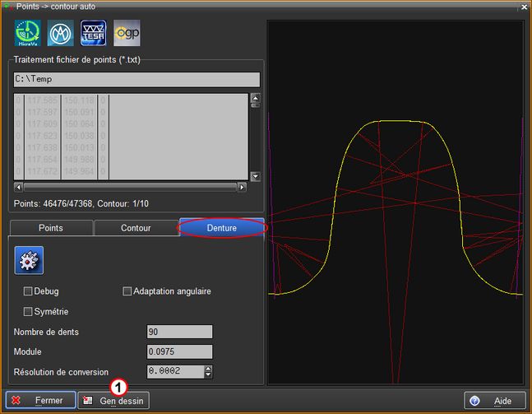532x414 pixels.
Task: Open the Contour tab
Action: pyautogui.click(x=136, y=228)
